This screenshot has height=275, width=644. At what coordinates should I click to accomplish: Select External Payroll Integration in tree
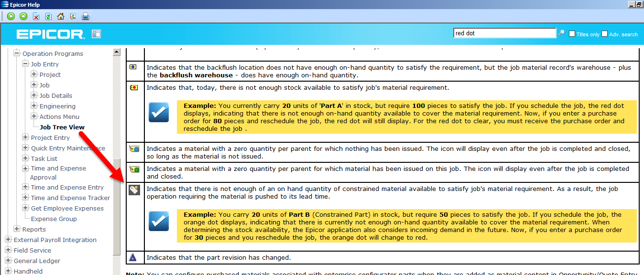[55, 240]
